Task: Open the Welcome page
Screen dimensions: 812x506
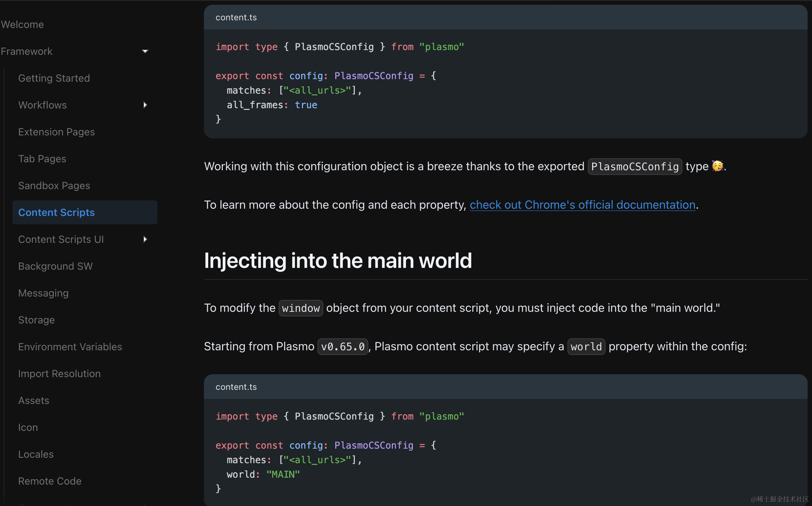Action: coord(22,25)
